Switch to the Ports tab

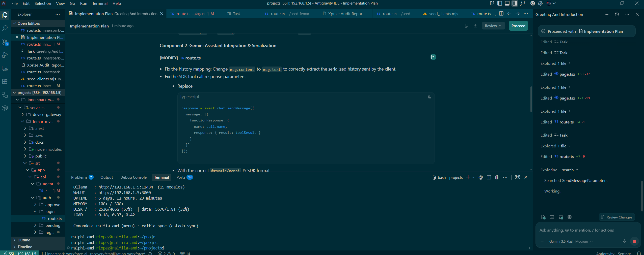click(x=184, y=177)
